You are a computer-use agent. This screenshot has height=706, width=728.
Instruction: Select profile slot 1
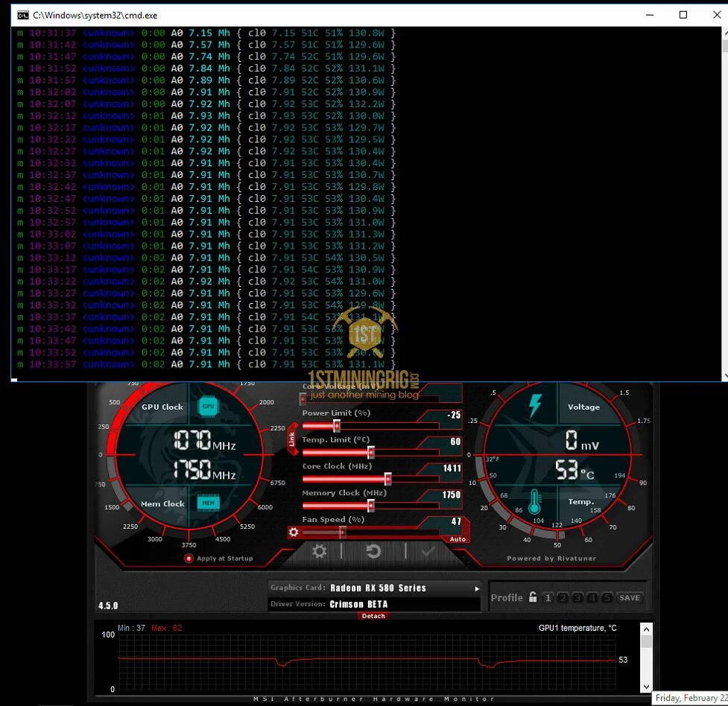coord(548,598)
